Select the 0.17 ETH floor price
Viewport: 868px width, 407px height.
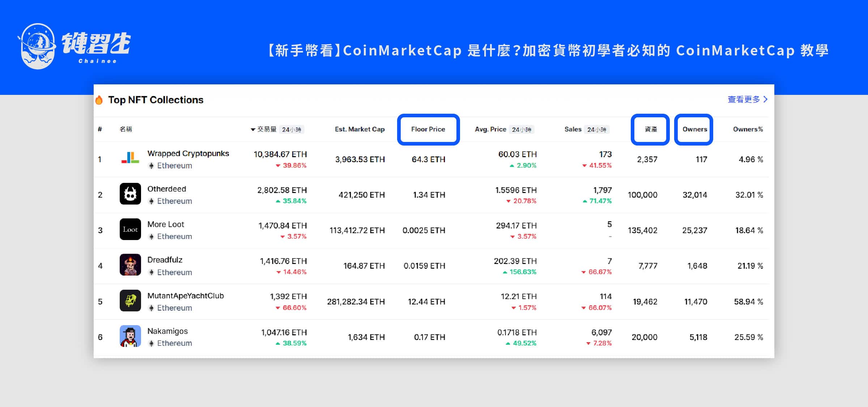coord(430,337)
